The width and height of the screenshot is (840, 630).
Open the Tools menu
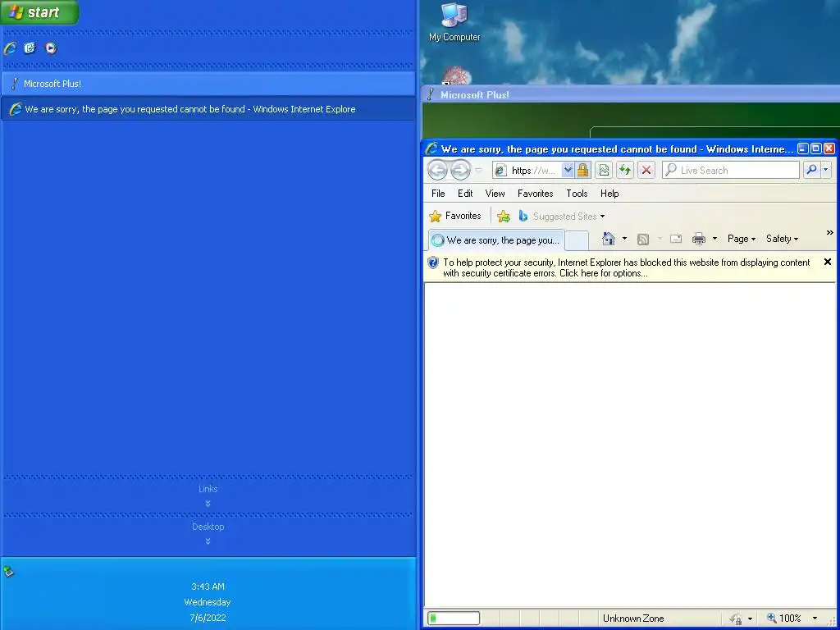[577, 194]
